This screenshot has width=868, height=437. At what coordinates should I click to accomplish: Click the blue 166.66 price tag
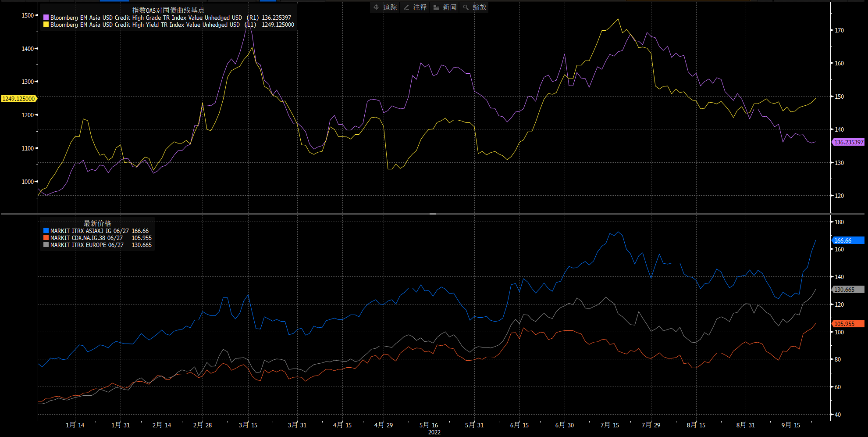point(848,240)
